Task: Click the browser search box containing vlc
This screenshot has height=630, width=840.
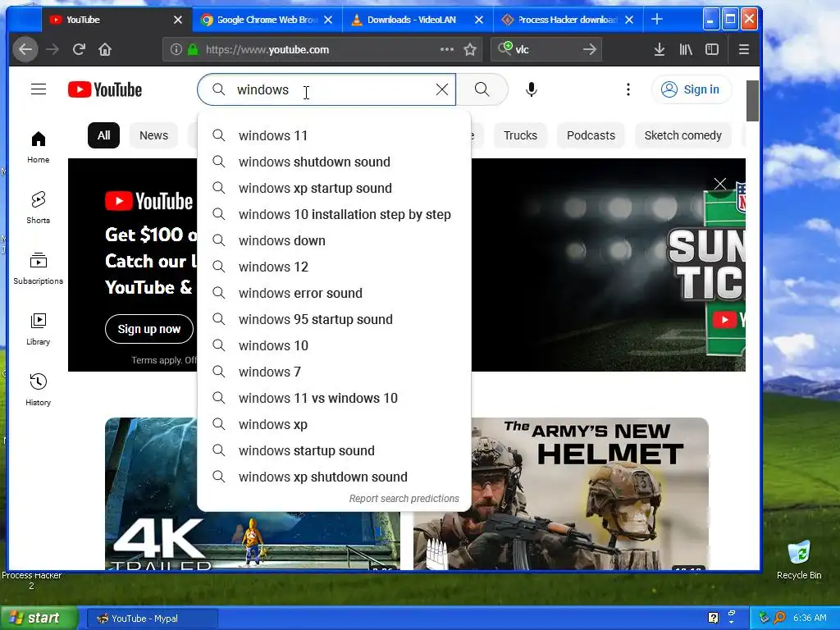Action: point(546,50)
